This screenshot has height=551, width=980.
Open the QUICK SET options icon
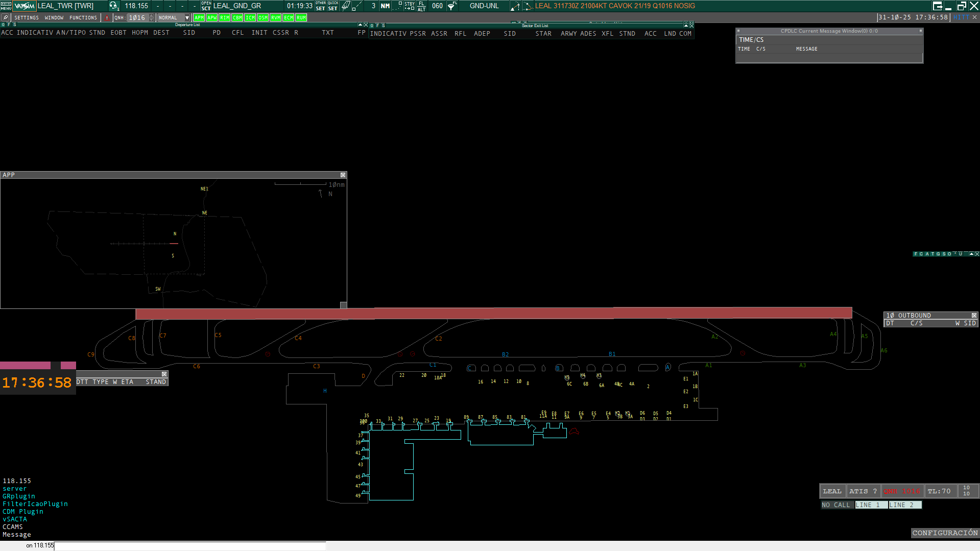coord(333,6)
